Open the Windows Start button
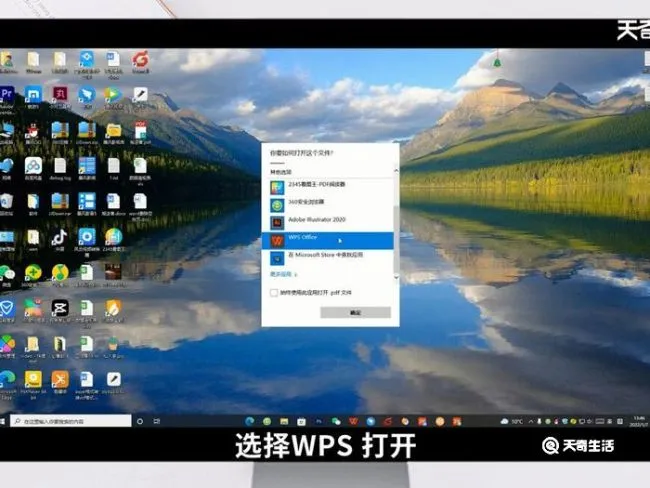The width and height of the screenshot is (650, 488). coord(2,421)
